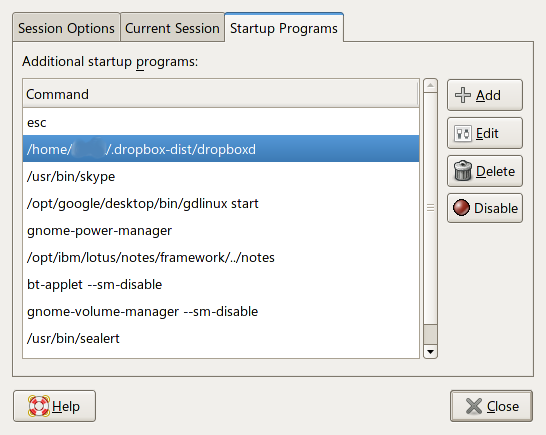Click the trash can Delete icon
The height and width of the screenshot is (435, 546).
(463, 171)
